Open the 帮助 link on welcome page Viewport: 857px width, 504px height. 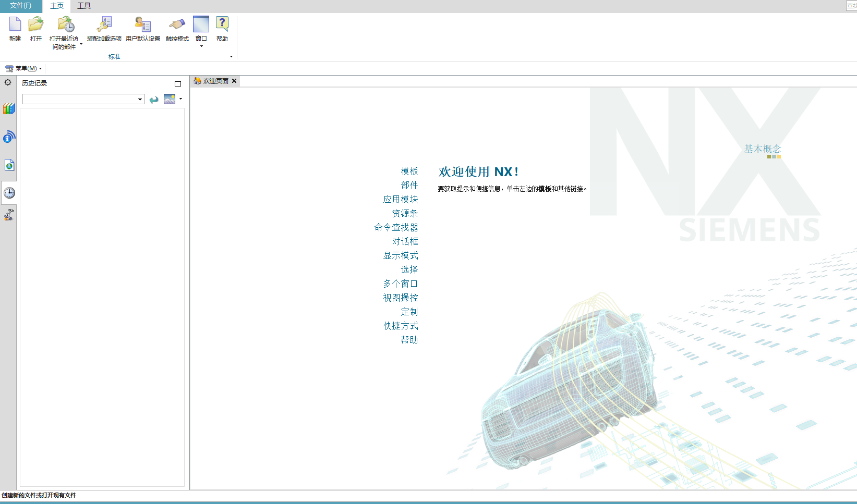[x=409, y=340]
